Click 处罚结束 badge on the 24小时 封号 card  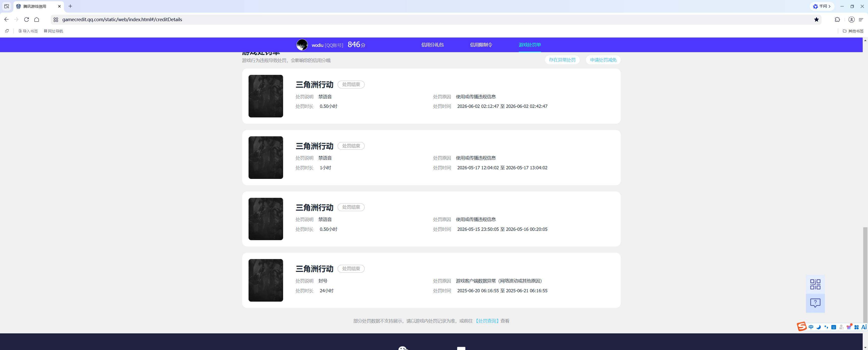(x=351, y=269)
